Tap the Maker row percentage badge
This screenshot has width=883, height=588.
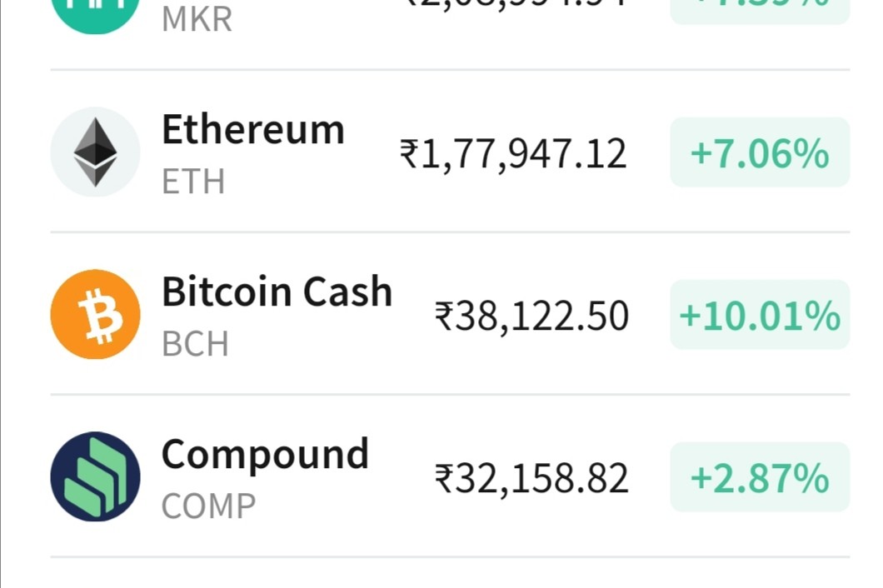pyautogui.click(x=760, y=12)
